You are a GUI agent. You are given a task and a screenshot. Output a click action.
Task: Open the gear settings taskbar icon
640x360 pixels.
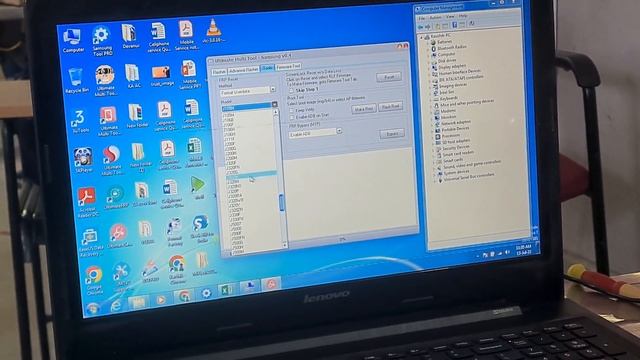[207, 293]
